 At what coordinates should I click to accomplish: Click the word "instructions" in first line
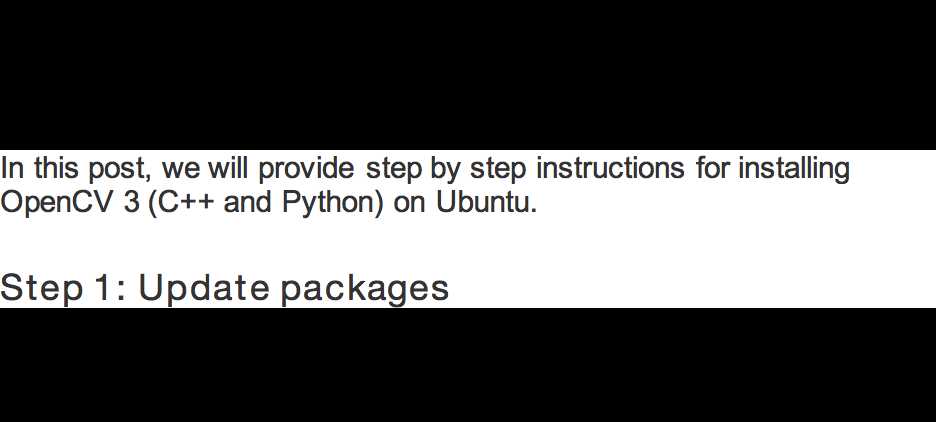point(610,168)
